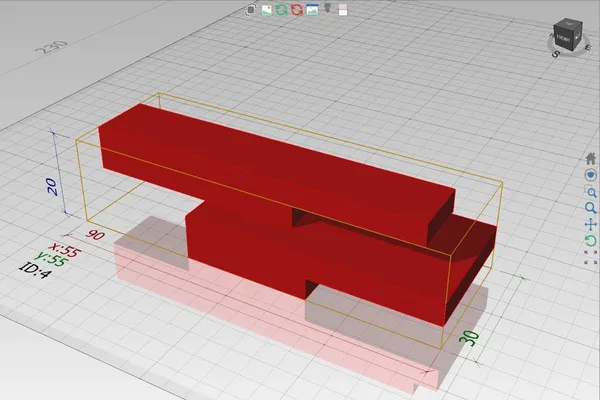Screen dimensions: 600x400
Task: Click the split white panel icon in toolbar
Action: (x=343, y=10)
